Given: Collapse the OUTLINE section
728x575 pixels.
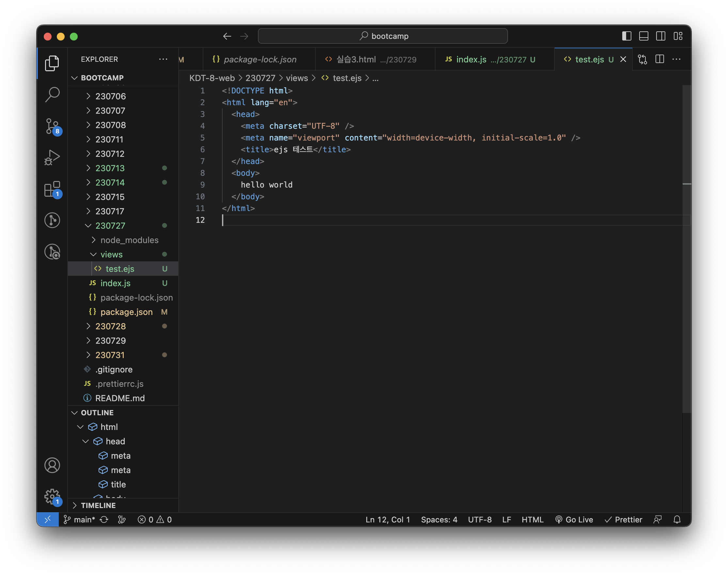Looking at the screenshot, I should tap(123, 413).
